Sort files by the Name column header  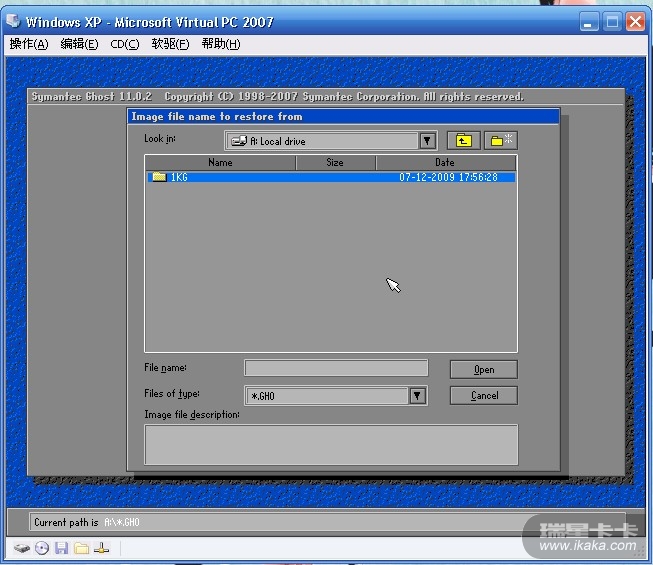coord(220,162)
